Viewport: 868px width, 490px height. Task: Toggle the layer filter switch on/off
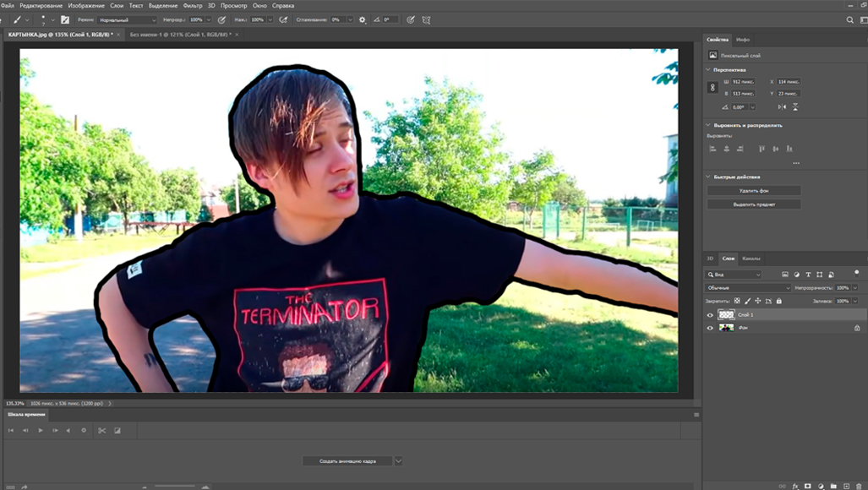[855, 273]
